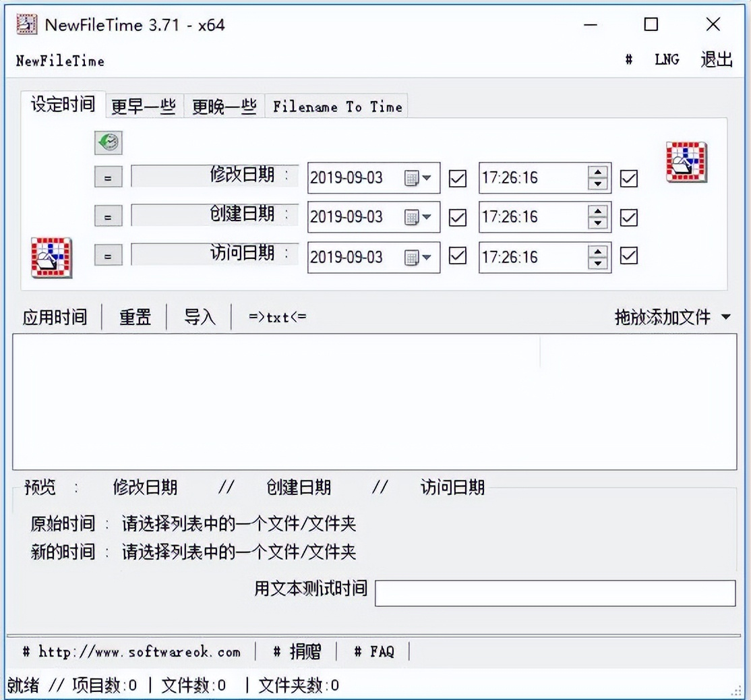Click the = button beside 创建日期
The height and width of the screenshot is (700, 751).
coord(109,216)
